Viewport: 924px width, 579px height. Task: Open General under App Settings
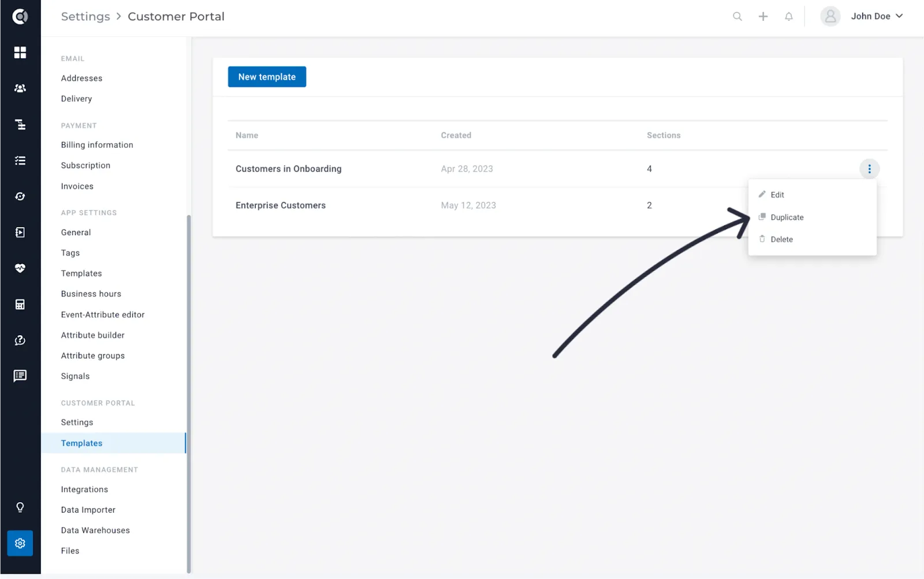click(x=76, y=232)
